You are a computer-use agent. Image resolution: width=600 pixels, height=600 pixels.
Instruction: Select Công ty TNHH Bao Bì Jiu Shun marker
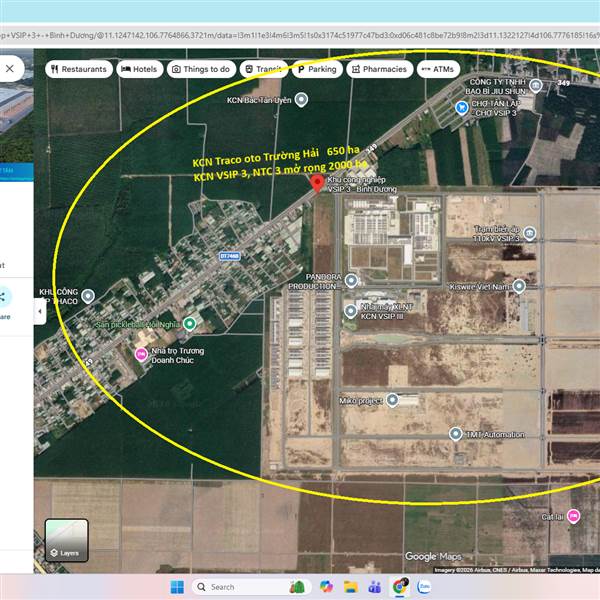(535, 86)
